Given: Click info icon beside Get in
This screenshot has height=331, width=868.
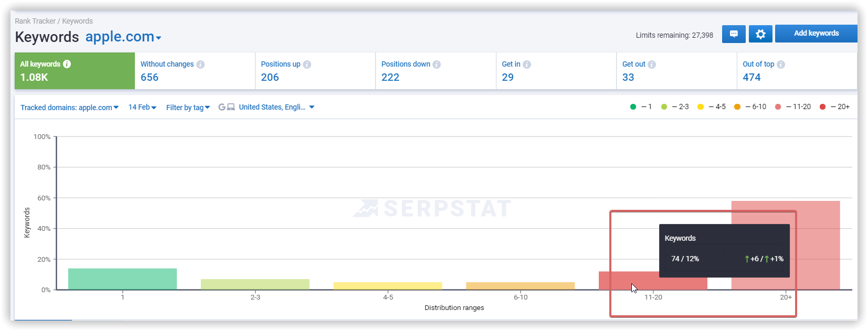Looking at the screenshot, I should (527, 65).
